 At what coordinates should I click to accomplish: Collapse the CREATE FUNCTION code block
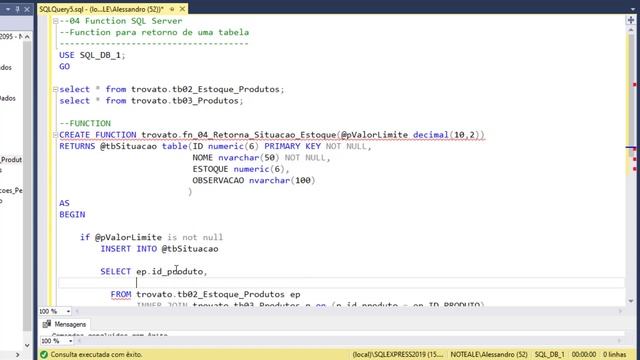click(x=55, y=135)
